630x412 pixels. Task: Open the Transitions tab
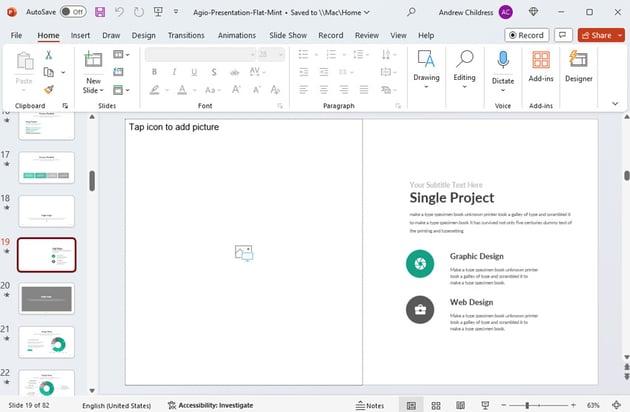click(x=186, y=35)
